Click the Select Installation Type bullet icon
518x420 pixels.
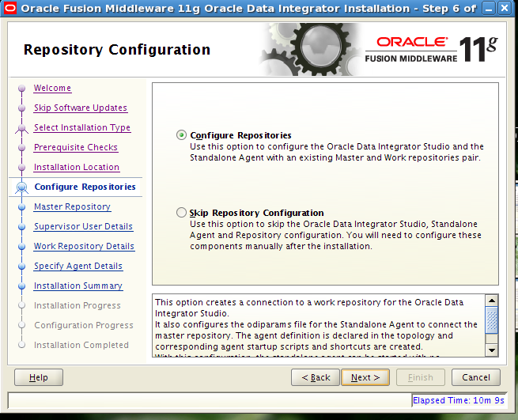(x=22, y=128)
